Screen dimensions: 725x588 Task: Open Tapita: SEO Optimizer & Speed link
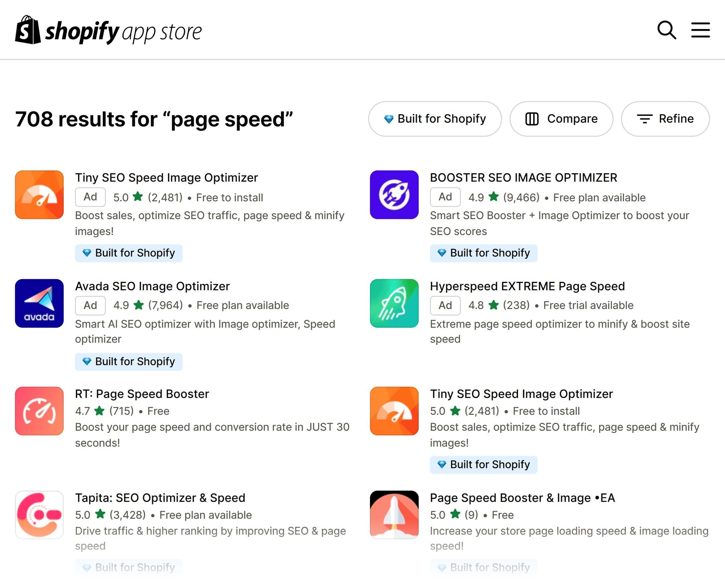coord(160,498)
